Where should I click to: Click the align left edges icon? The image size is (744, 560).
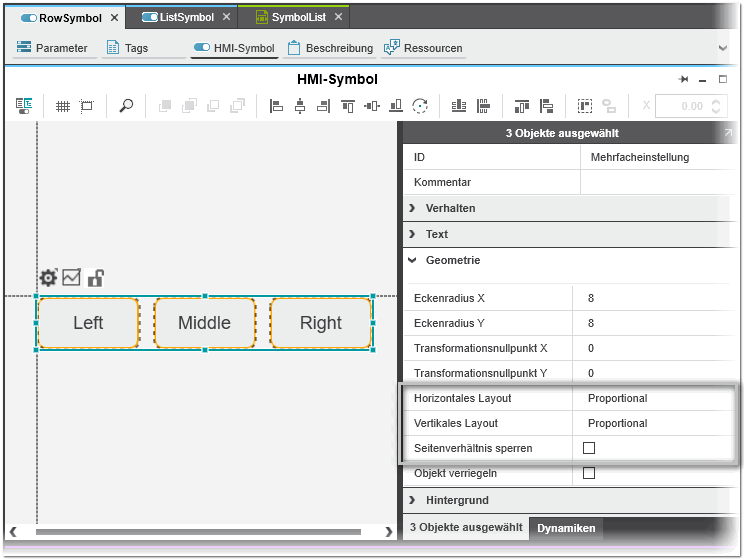pyautogui.click(x=277, y=106)
